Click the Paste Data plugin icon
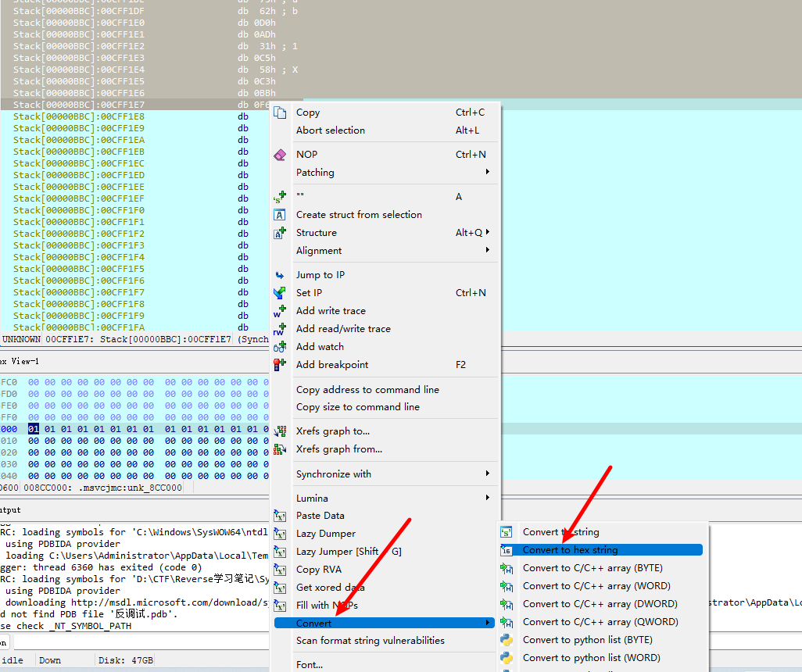 click(x=280, y=516)
